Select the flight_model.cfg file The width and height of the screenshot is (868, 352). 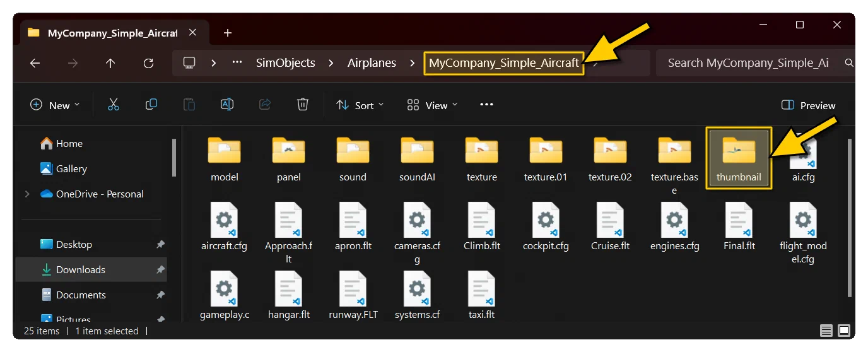(803, 233)
